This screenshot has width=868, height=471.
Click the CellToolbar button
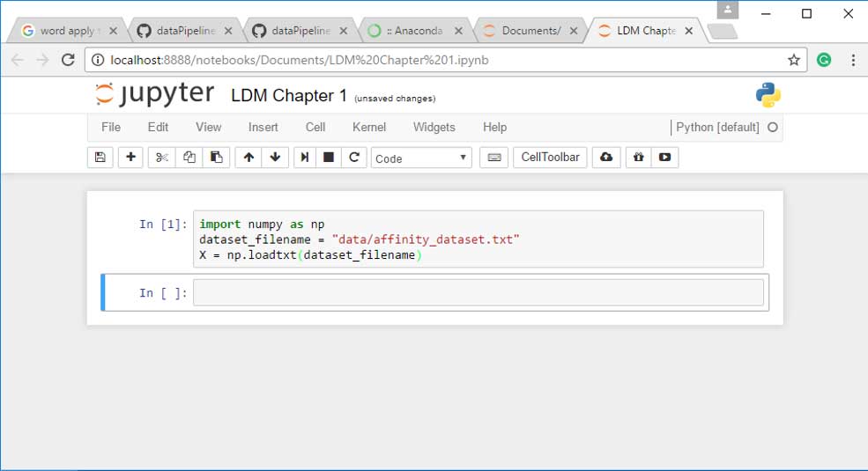point(550,158)
